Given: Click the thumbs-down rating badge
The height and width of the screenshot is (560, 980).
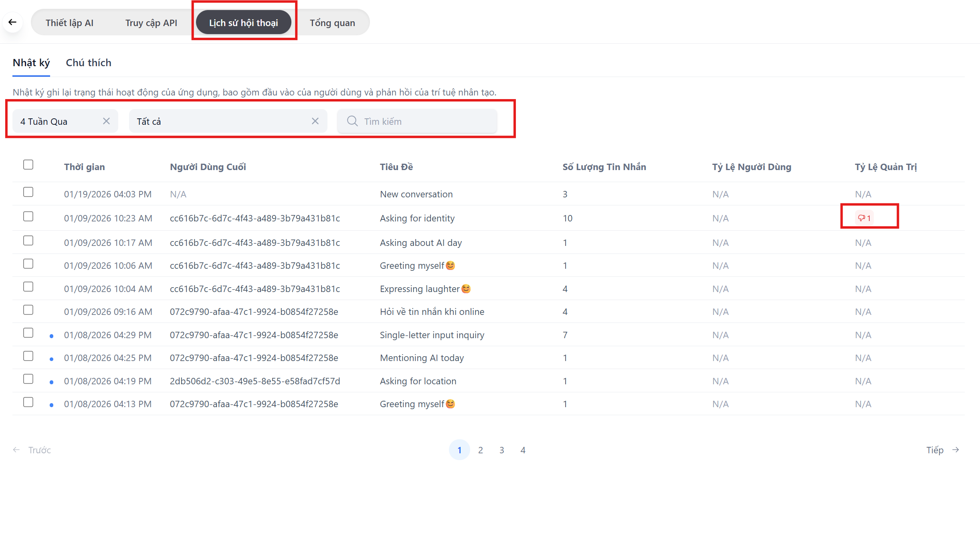Looking at the screenshot, I should pos(864,218).
